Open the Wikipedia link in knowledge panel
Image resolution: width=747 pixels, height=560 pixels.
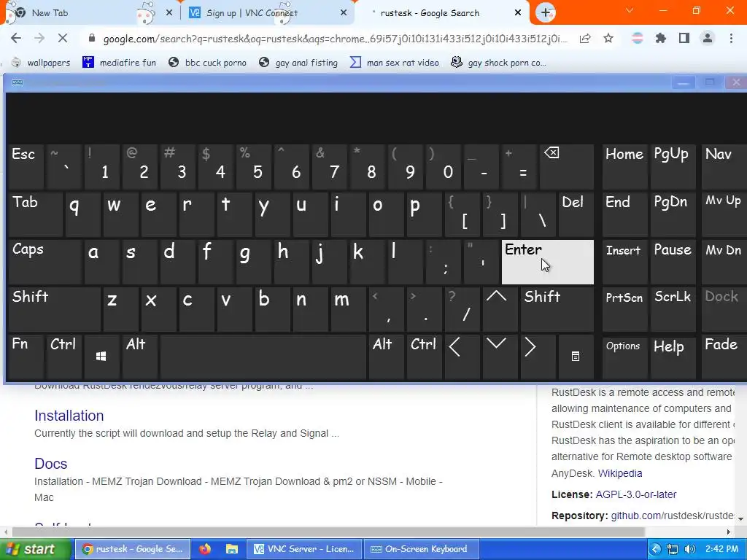620,473
